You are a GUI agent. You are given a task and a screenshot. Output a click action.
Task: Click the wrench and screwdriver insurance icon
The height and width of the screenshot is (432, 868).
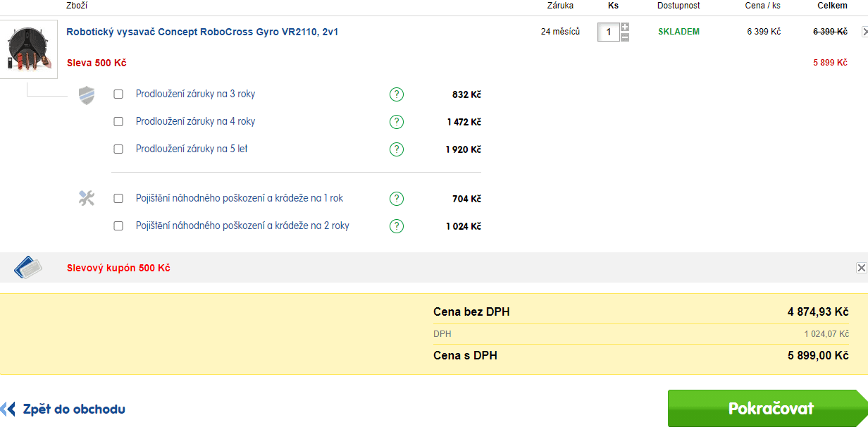click(x=86, y=198)
